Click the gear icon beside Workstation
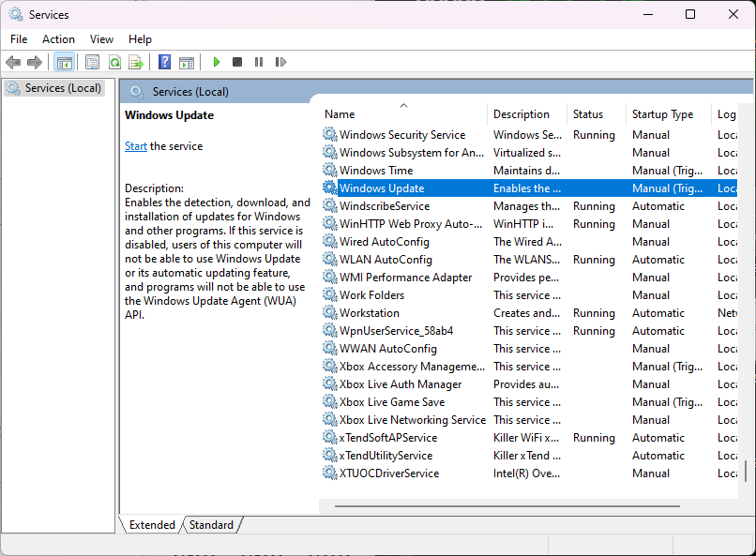 point(330,312)
